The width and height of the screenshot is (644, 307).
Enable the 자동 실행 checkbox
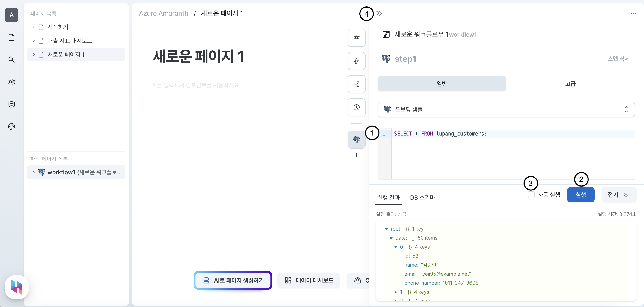coord(531,195)
